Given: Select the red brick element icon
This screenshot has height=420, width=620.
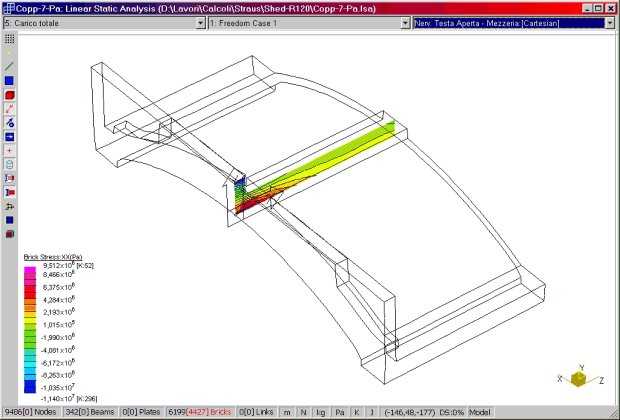Looking at the screenshot, I should pos(9,94).
